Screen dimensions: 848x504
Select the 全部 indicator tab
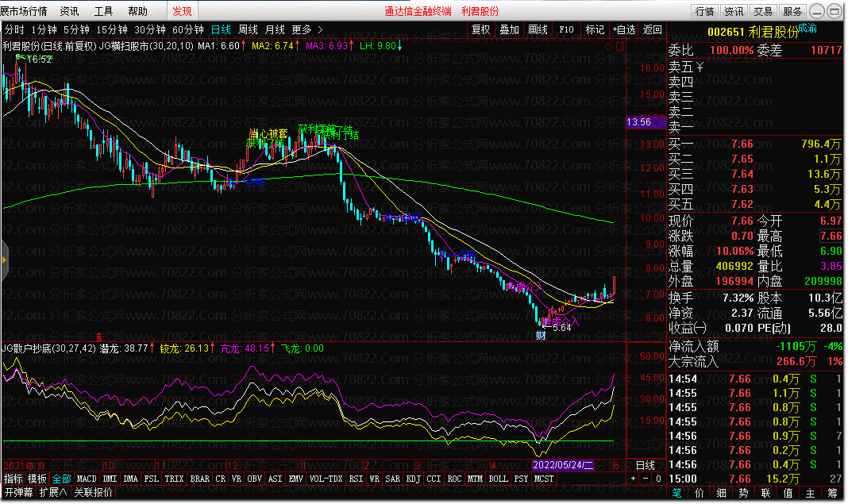point(61,479)
